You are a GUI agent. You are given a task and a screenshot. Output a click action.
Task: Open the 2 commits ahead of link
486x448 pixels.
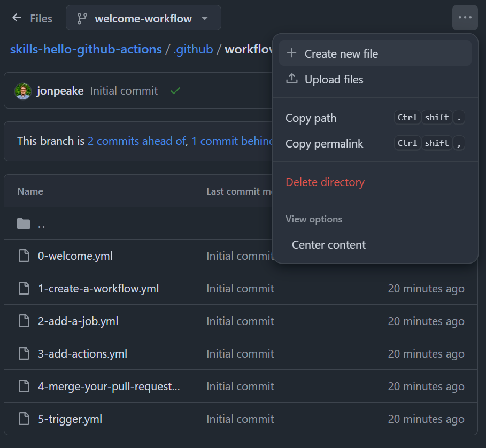click(136, 141)
